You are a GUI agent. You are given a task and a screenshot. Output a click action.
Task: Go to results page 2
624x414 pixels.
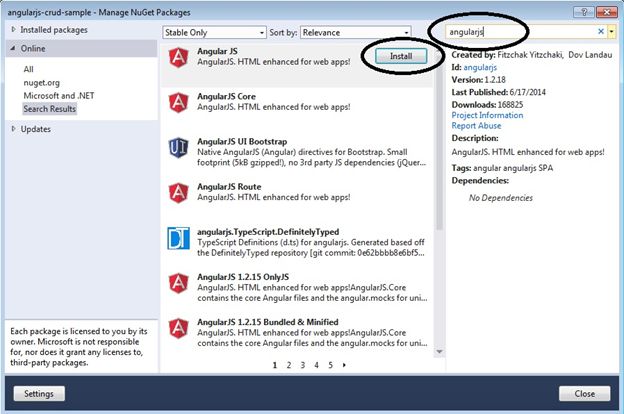[289, 365]
